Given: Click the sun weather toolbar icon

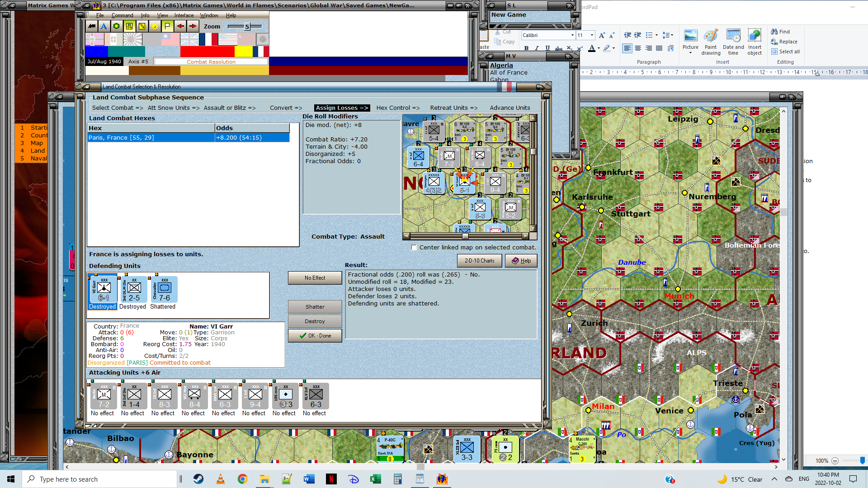Looking at the screenshot, I should [x=155, y=26].
